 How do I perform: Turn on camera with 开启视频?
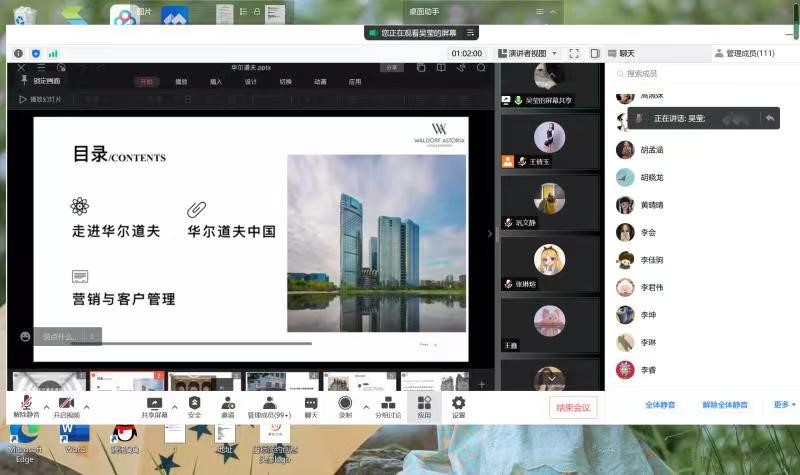(x=66, y=404)
